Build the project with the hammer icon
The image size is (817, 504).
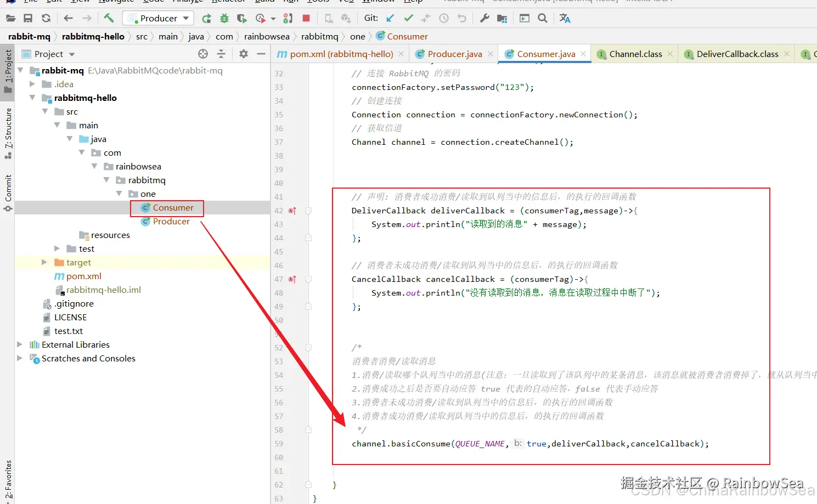pyautogui.click(x=109, y=19)
